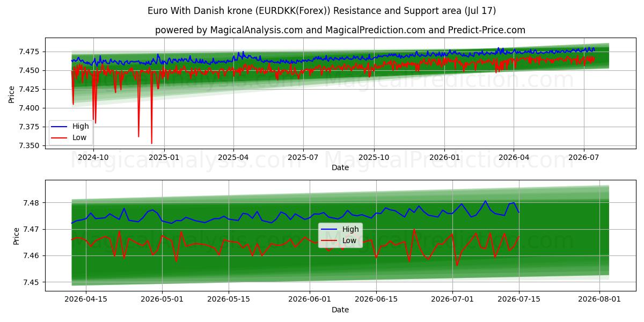Click the 2026-06-01 date tick label

click(x=310, y=299)
